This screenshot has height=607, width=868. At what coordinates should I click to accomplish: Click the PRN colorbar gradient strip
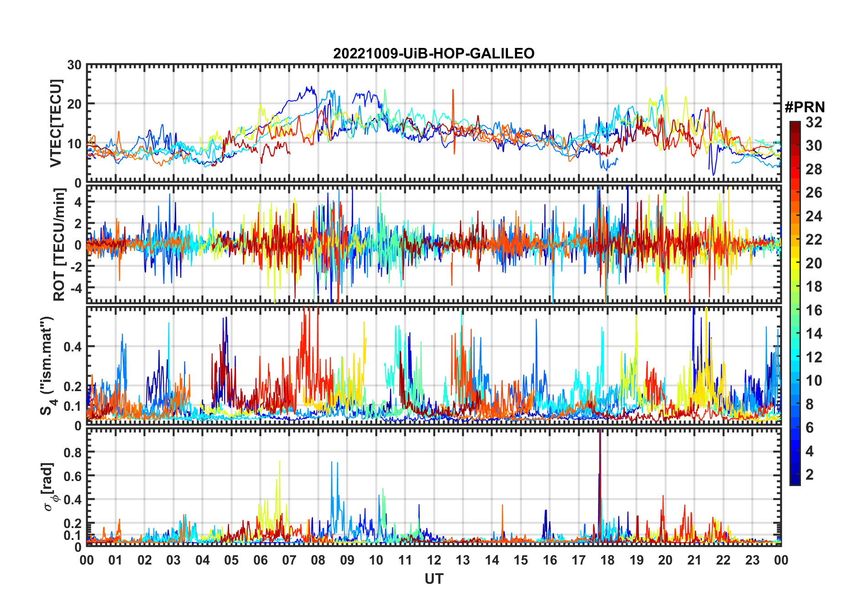click(x=795, y=303)
